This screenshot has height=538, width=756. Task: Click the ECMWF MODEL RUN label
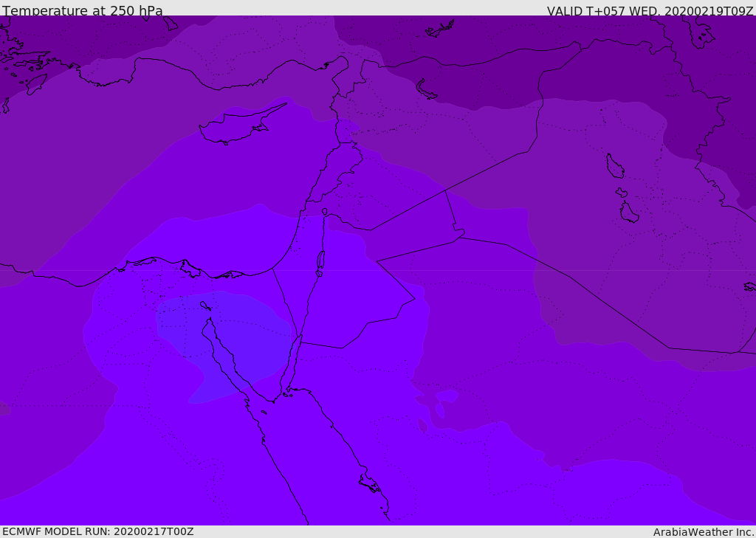[97, 531]
